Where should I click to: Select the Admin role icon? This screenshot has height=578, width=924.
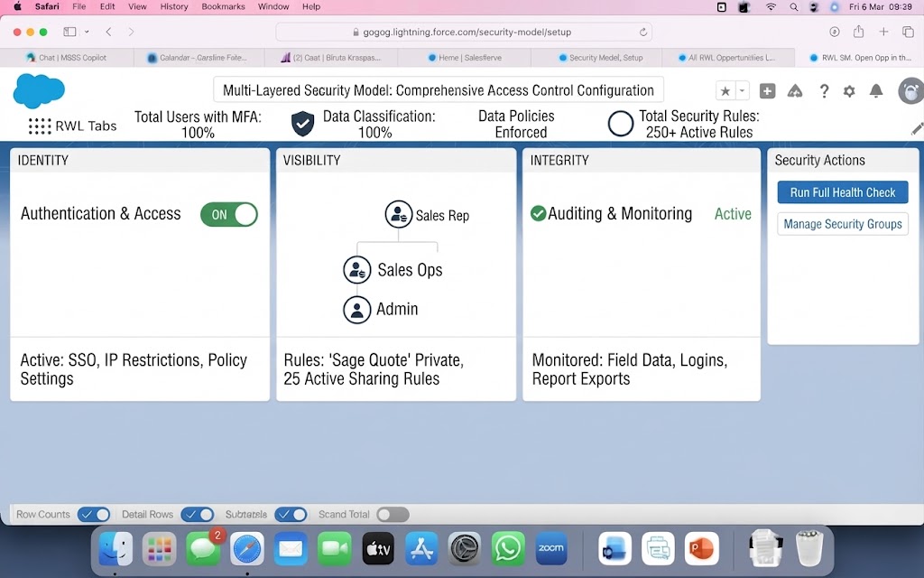click(x=357, y=310)
